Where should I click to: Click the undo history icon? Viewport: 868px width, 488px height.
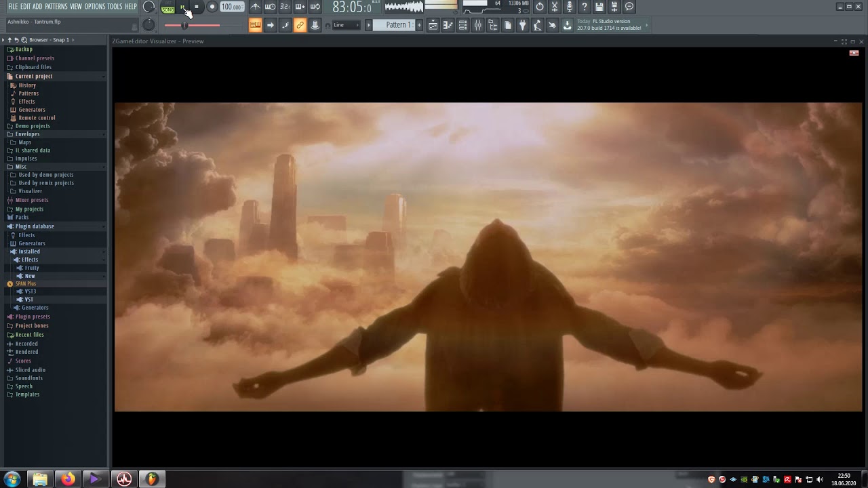(x=540, y=7)
